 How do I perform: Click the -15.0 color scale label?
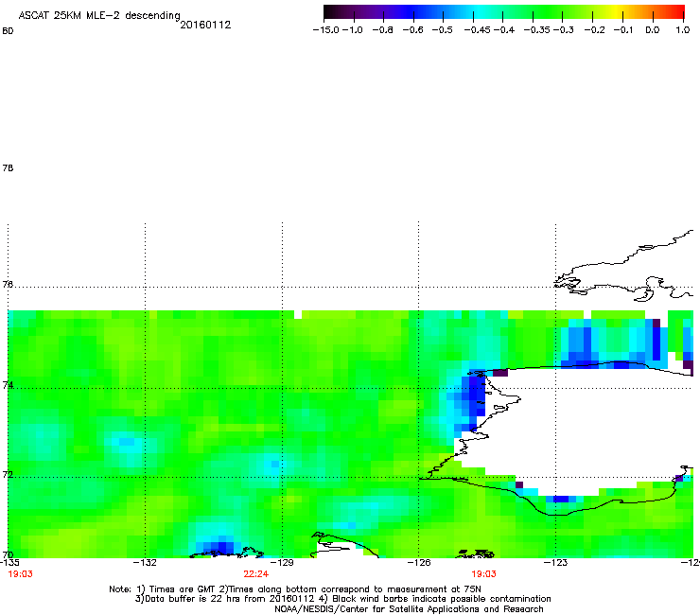[326, 30]
